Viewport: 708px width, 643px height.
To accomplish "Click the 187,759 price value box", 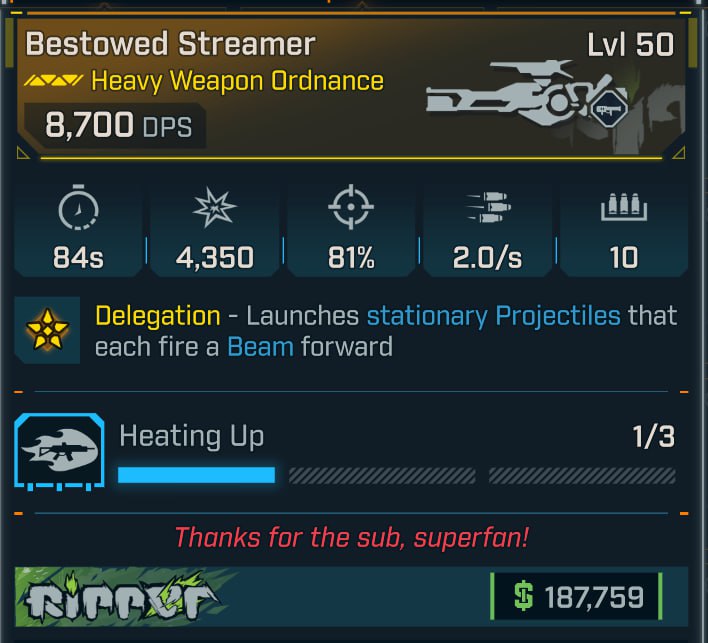I will [x=577, y=596].
